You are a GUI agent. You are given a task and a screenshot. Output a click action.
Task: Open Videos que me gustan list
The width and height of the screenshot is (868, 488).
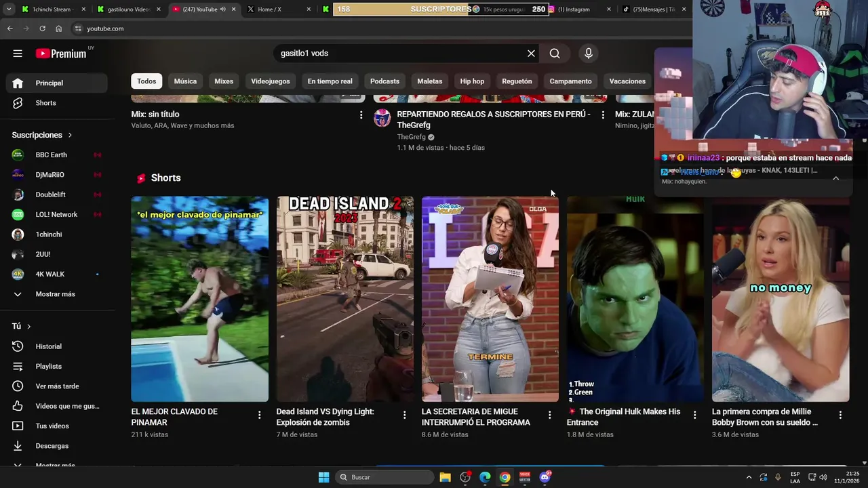[57, 406]
